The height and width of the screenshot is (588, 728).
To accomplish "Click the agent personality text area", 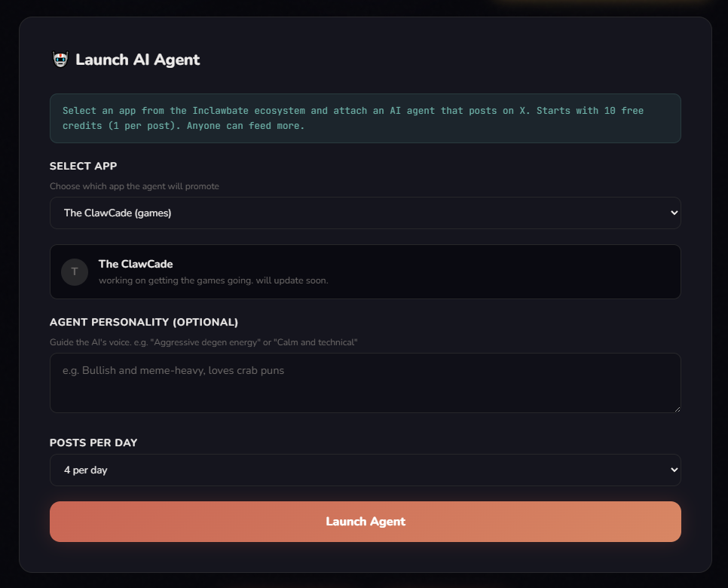I will [365, 383].
